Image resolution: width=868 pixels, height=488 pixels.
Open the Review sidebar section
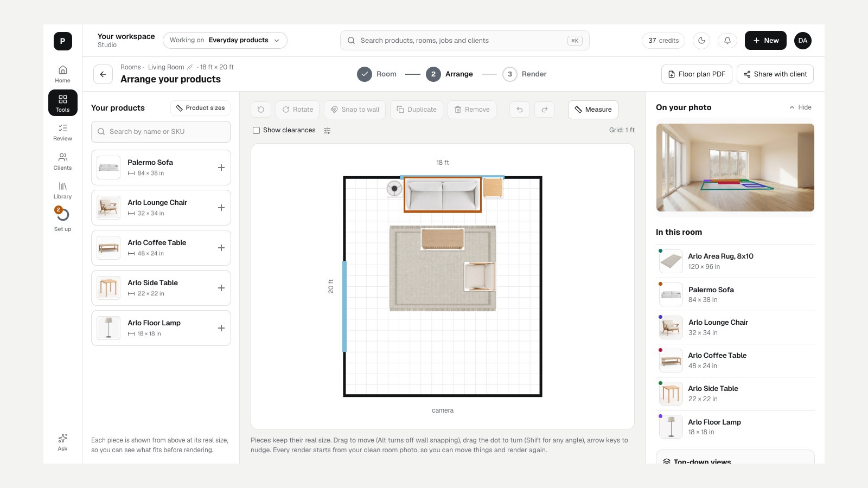(62, 132)
